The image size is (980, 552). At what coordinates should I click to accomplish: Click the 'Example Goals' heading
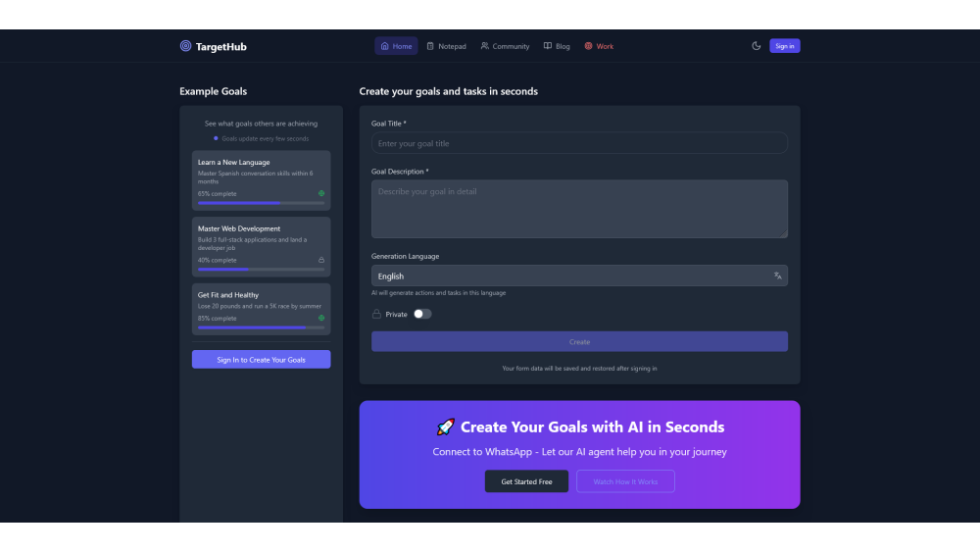[x=213, y=91]
